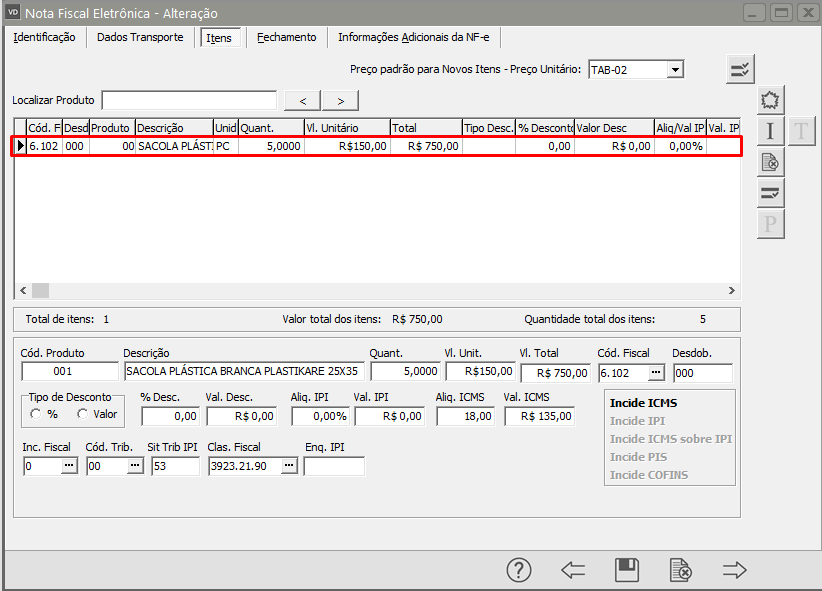The image size is (822, 591).
Task: Click the 'I' button in side toolbar
Action: click(x=770, y=130)
